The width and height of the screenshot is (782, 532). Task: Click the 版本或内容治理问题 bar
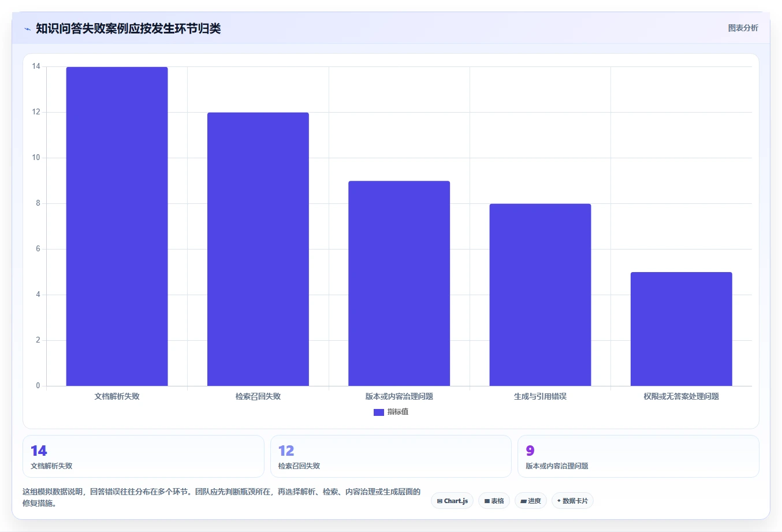(399, 283)
